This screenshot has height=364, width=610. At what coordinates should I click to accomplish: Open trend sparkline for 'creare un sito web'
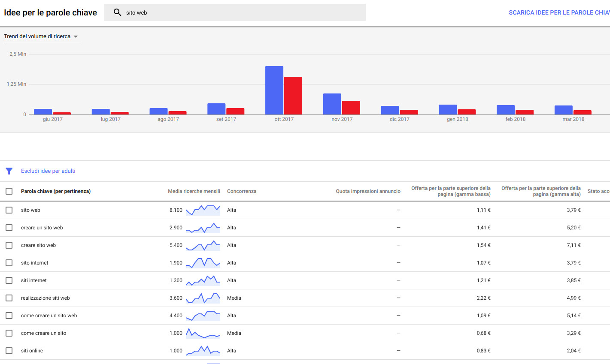203,228
